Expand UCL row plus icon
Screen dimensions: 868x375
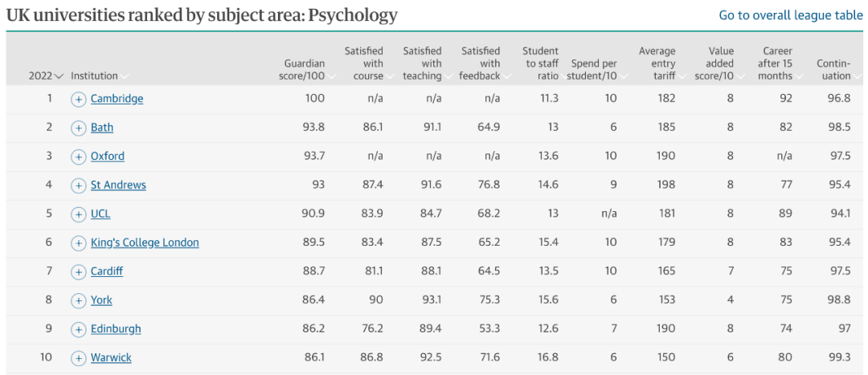[x=79, y=214]
